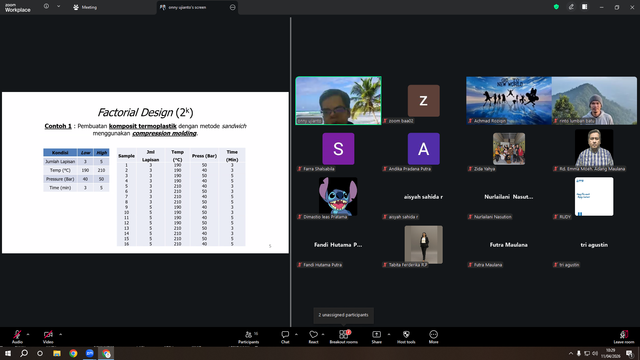Open the More options menu

(x=433, y=337)
